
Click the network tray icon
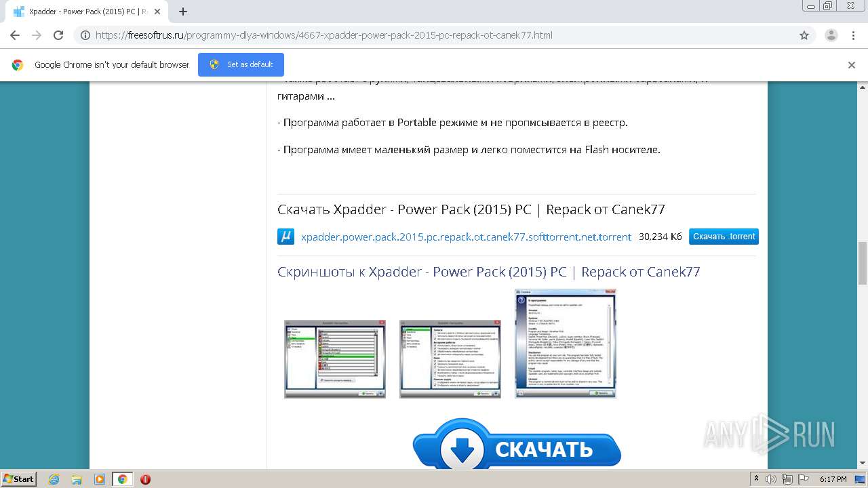pyautogui.click(x=787, y=479)
